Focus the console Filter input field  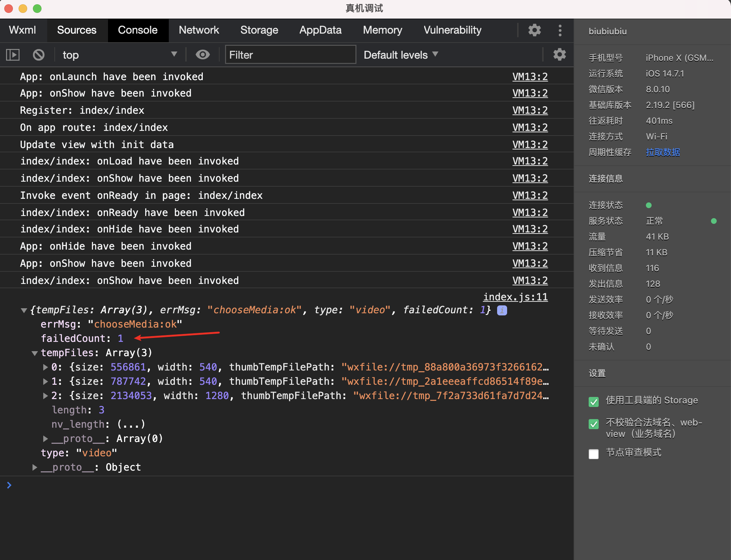[290, 55]
